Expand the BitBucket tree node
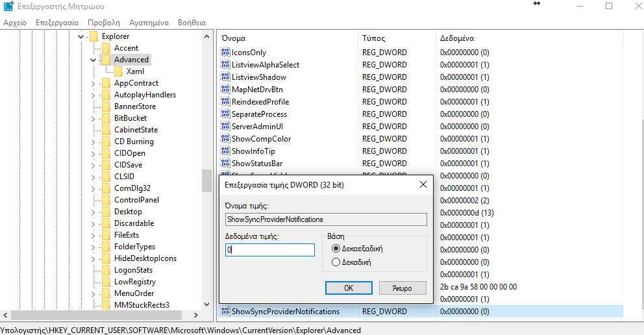 point(93,119)
